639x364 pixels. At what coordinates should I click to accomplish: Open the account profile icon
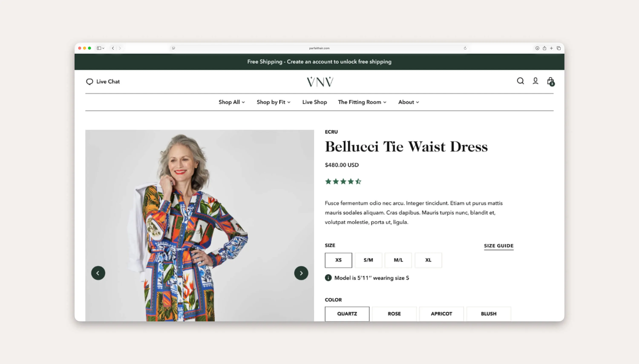coord(535,81)
